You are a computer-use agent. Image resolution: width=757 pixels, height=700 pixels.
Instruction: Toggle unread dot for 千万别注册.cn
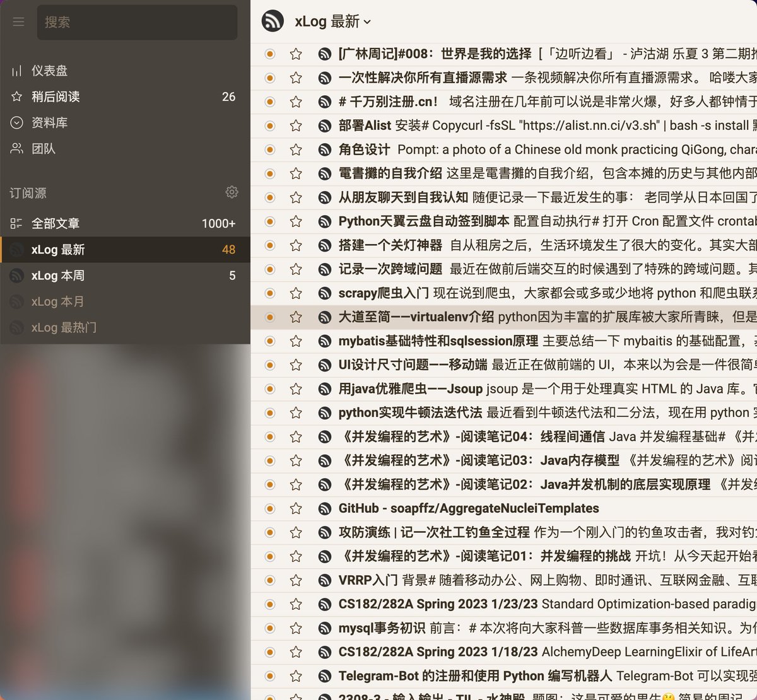click(x=270, y=102)
